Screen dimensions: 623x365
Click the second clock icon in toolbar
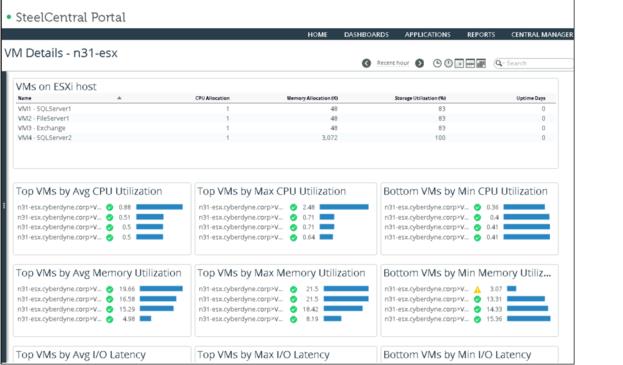448,63
